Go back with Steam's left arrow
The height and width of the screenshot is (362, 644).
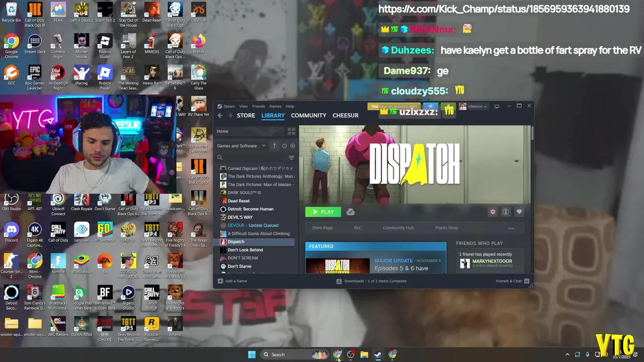pyautogui.click(x=220, y=115)
